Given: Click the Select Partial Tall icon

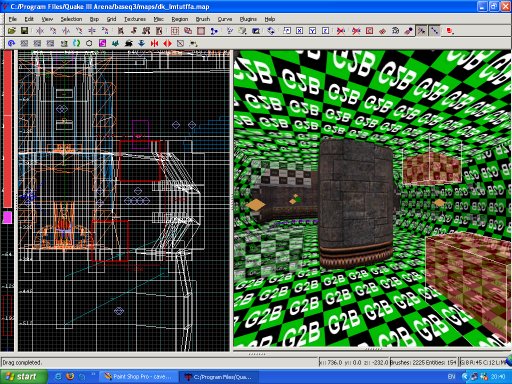Looking at the screenshot, I should click(146, 31).
